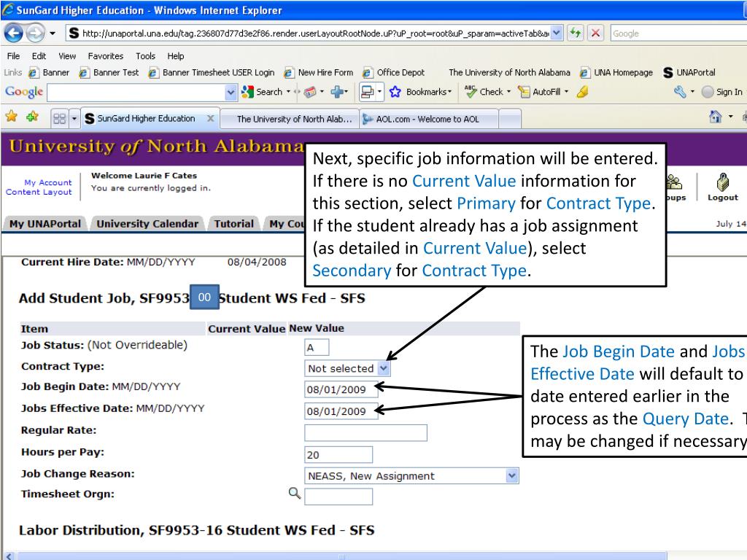Open the recent pages dropdown next to Forward

tap(53, 34)
